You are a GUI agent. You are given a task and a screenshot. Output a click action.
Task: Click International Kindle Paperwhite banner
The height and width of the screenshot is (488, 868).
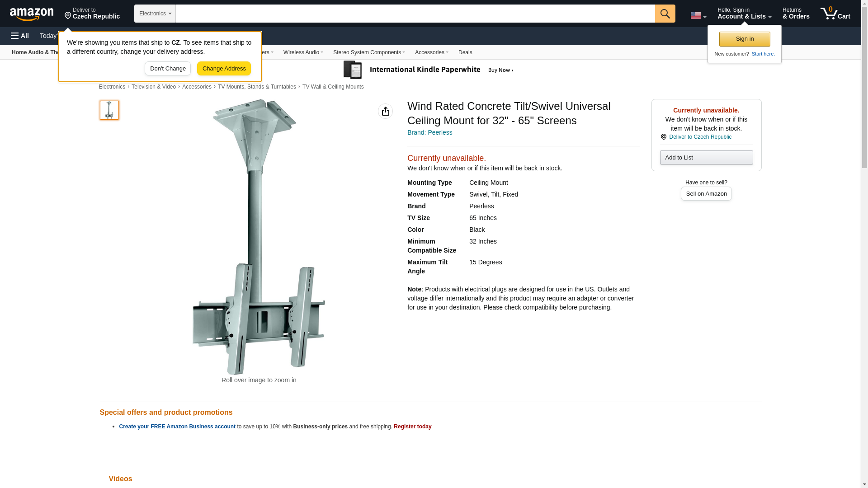(428, 70)
